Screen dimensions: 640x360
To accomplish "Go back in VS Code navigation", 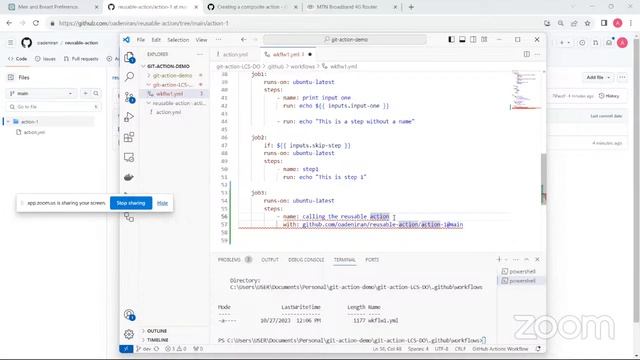I will [244, 40].
